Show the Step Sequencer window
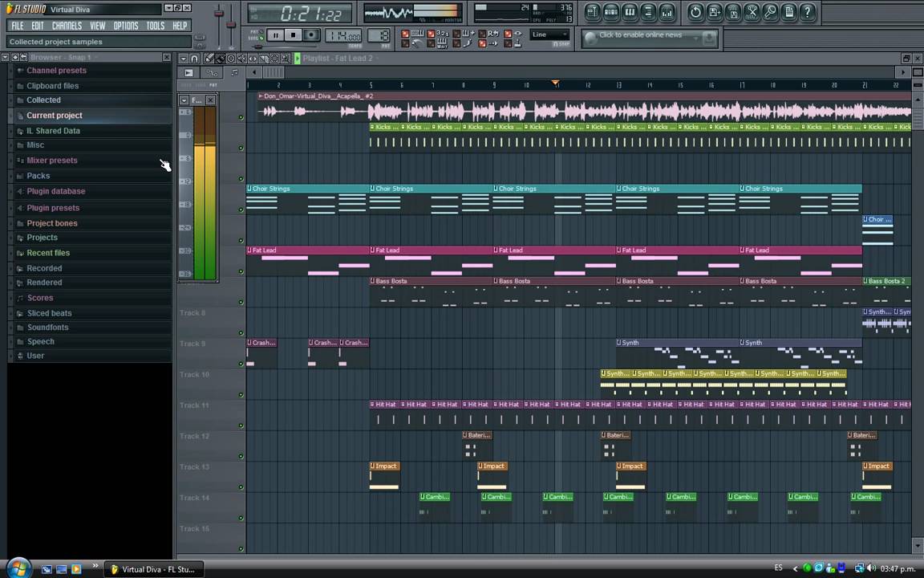 pyautogui.click(x=611, y=12)
